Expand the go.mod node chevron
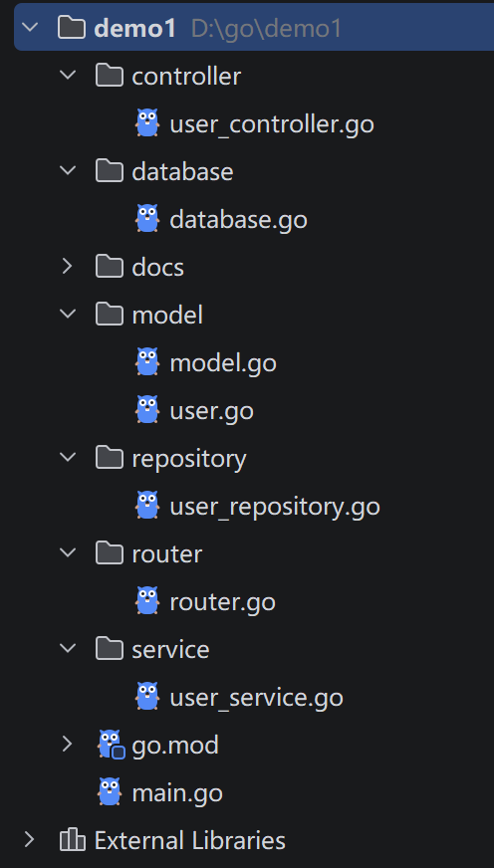Screen dimensions: 494x868 [68, 744]
